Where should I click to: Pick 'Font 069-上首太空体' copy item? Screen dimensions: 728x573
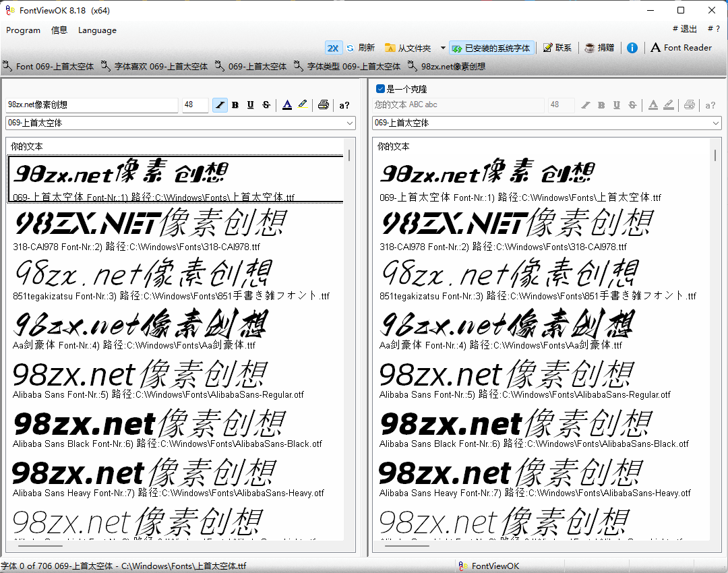click(x=49, y=67)
